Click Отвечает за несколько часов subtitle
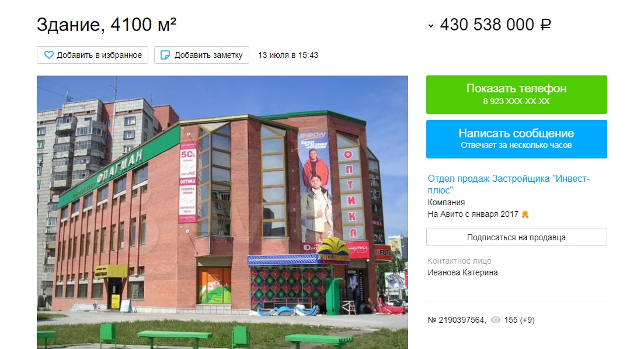 coord(516,145)
